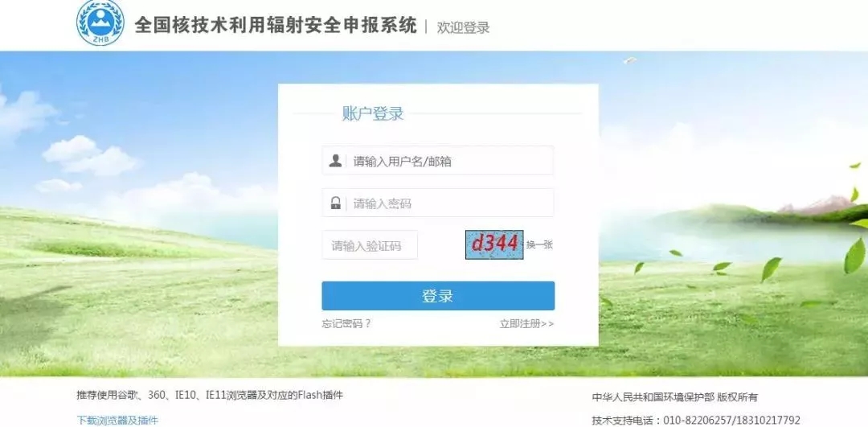The image size is (868, 427).
Task: Click the recommended browsers Flash notice text
Action: pyautogui.click(x=210, y=396)
